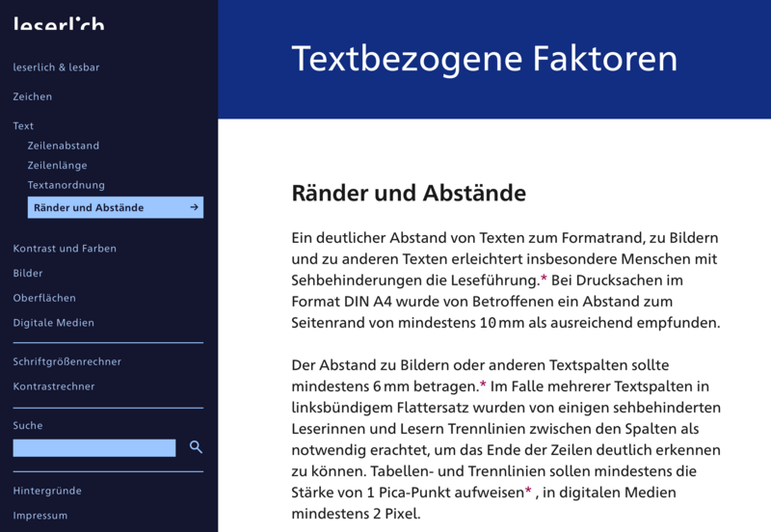Viewport: 771px width, 532px height.
Task: Navigate to Digitale Medien
Action: [x=54, y=323]
